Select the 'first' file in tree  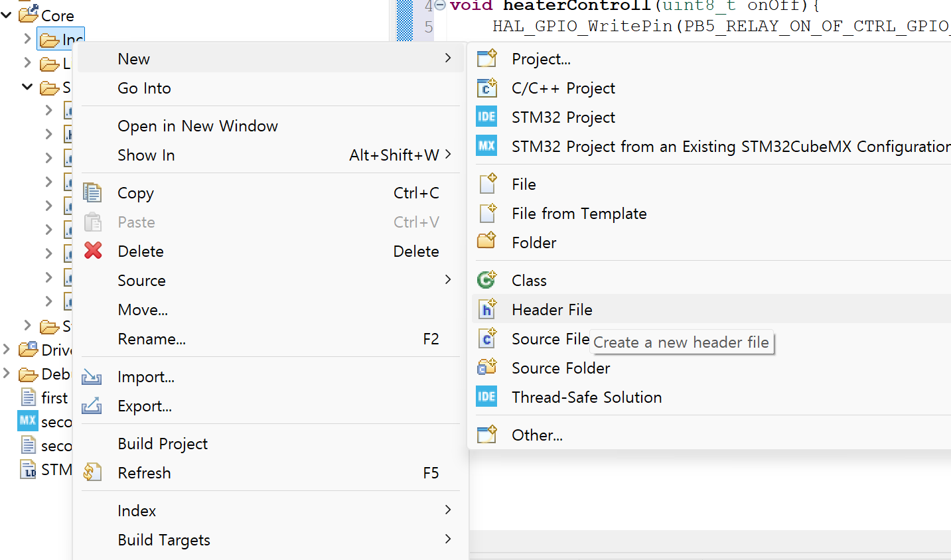click(x=54, y=397)
